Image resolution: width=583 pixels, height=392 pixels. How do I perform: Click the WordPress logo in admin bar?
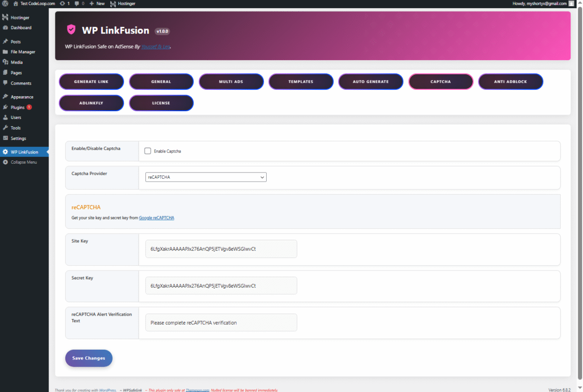point(5,3)
